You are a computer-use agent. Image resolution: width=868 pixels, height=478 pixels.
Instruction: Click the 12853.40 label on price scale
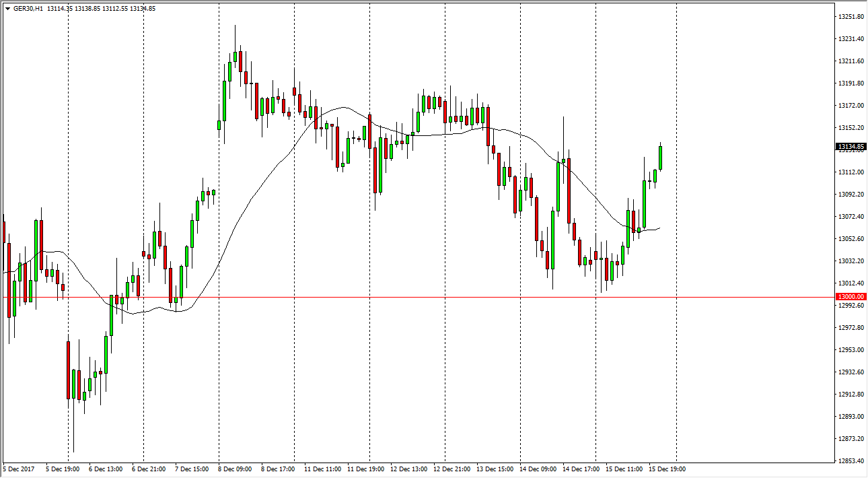pyautogui.click(x=851, y=461)
